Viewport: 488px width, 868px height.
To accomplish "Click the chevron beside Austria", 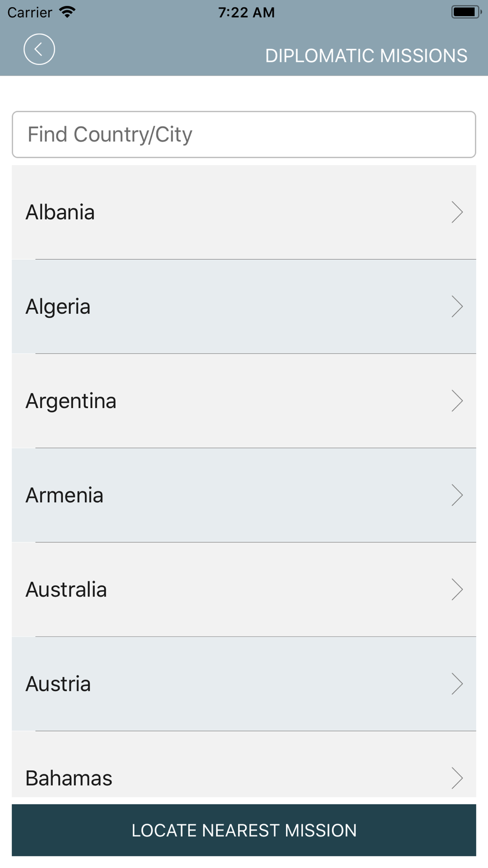I will click(457, 683).
